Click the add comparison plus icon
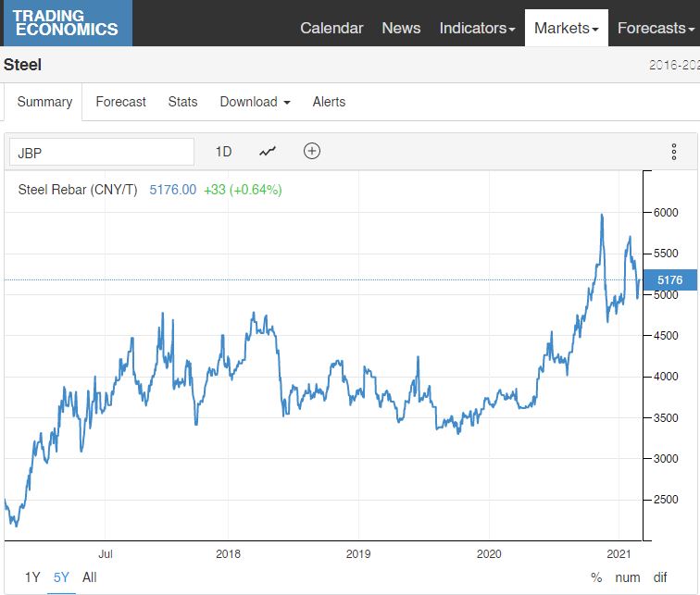The height and width of the screenshot is (595, 700). [312, 151]
